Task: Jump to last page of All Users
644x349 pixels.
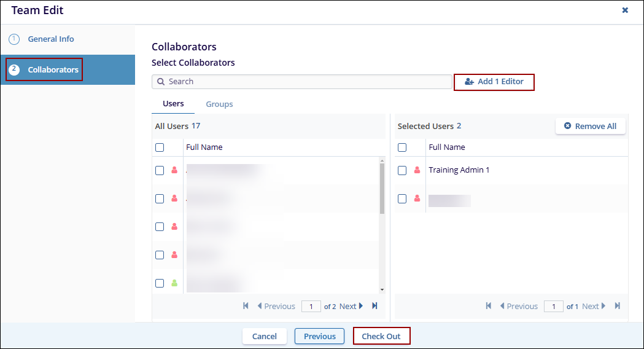Action: point(374,306)
